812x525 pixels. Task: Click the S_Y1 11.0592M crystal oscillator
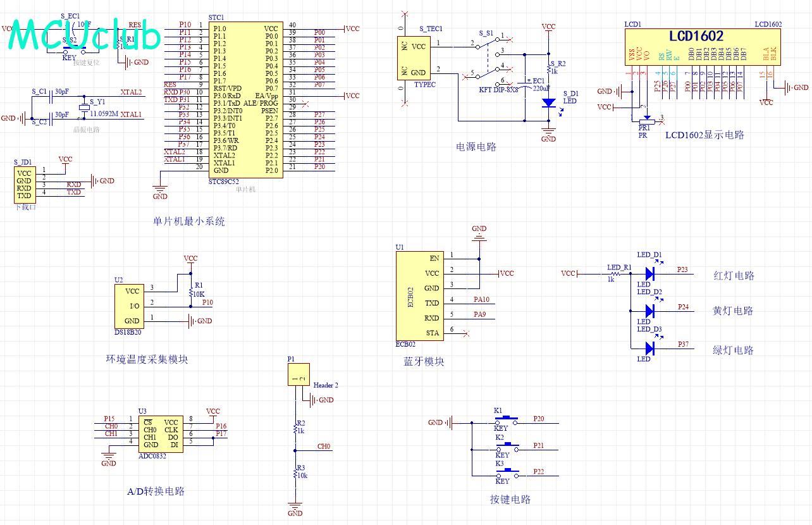coord(83,108)
